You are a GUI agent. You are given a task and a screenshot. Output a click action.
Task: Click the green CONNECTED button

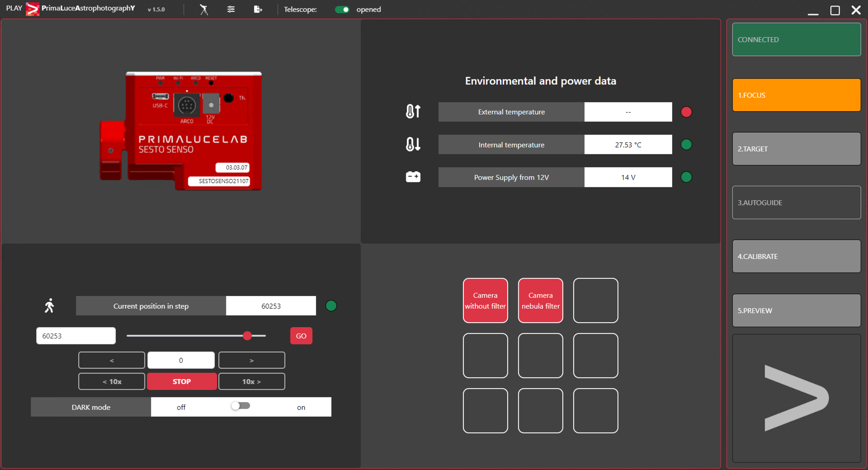(797, 39)
